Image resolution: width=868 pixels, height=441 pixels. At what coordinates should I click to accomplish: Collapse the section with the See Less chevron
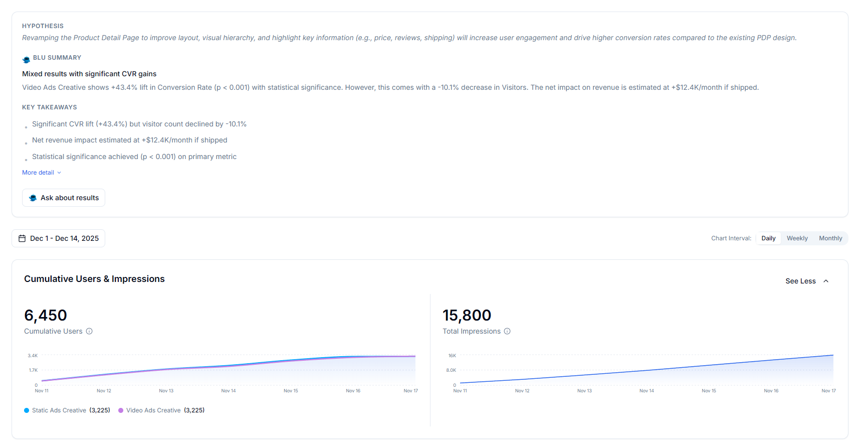point(826,281)
